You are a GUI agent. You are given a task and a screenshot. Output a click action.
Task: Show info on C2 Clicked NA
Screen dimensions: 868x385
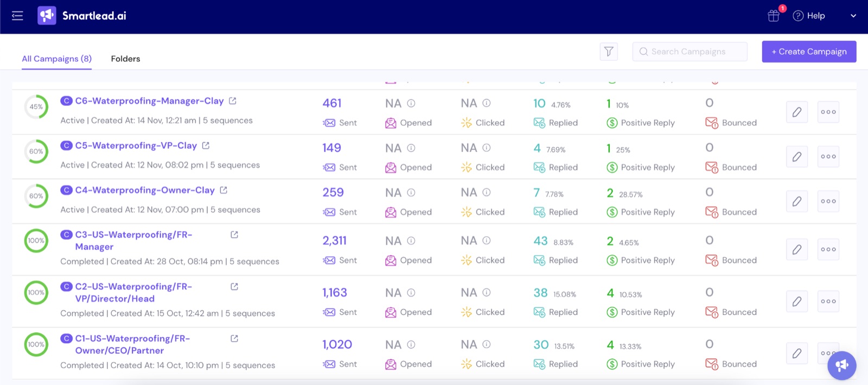pyautogui.click(x=487, y=292)
